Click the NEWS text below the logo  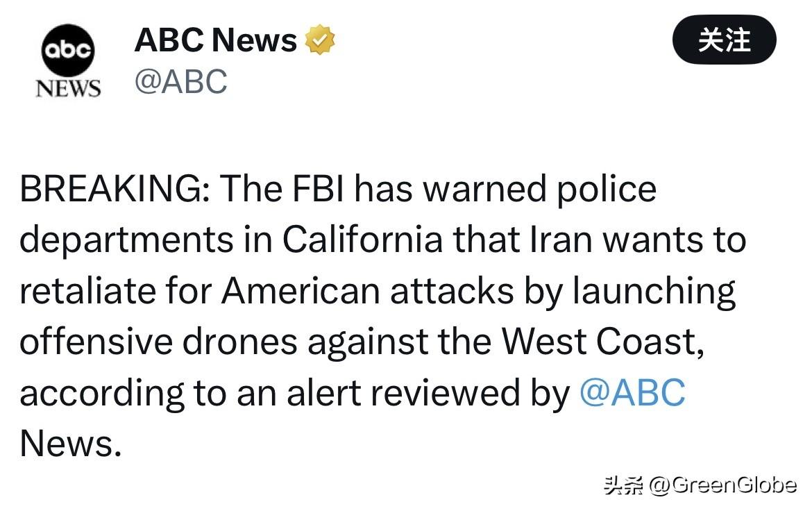coord(68,88)
